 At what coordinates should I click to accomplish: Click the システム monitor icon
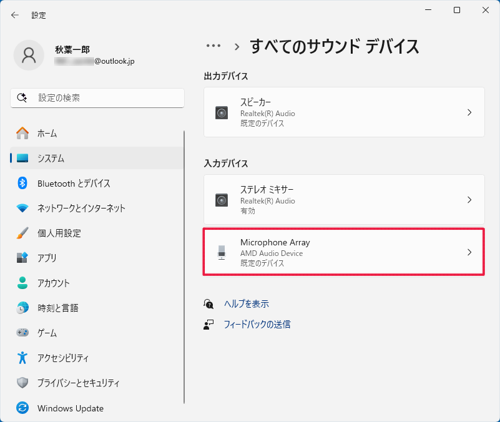point(22,158)
